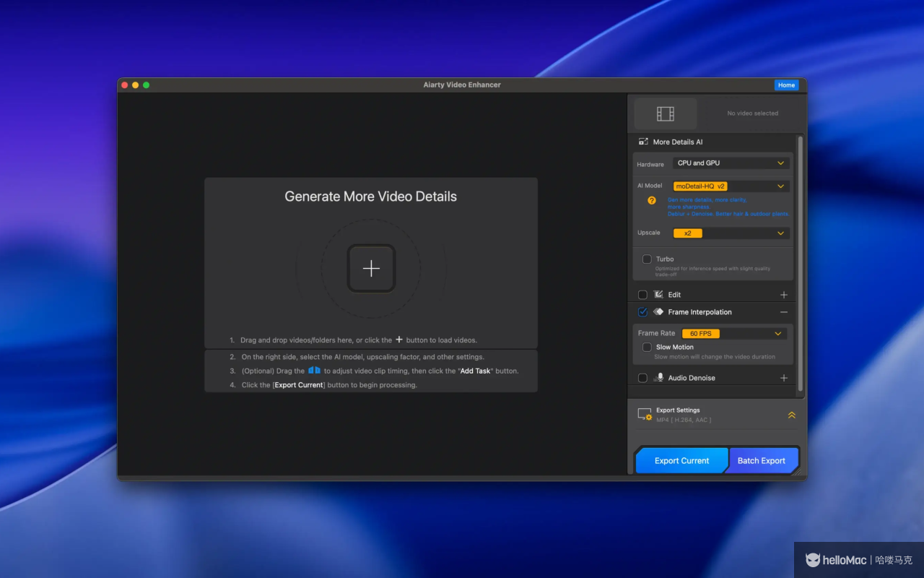This screenshot has width=924, height=578.
Task: Click the bold "Export Current" text in step 4
Action: pos(299,385)
